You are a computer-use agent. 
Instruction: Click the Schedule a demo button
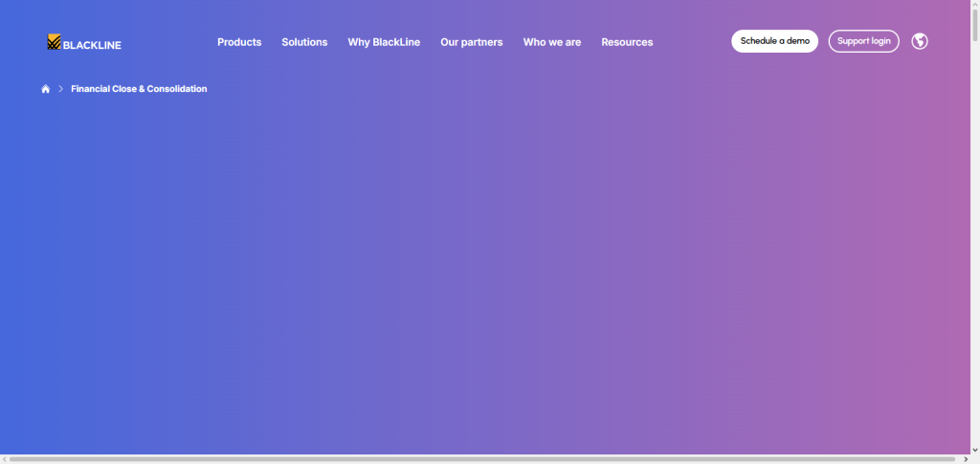tap(775, 41)
